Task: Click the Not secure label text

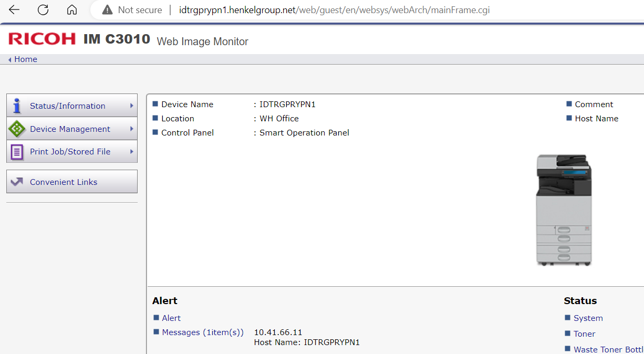Action: [x=140, y=10]
